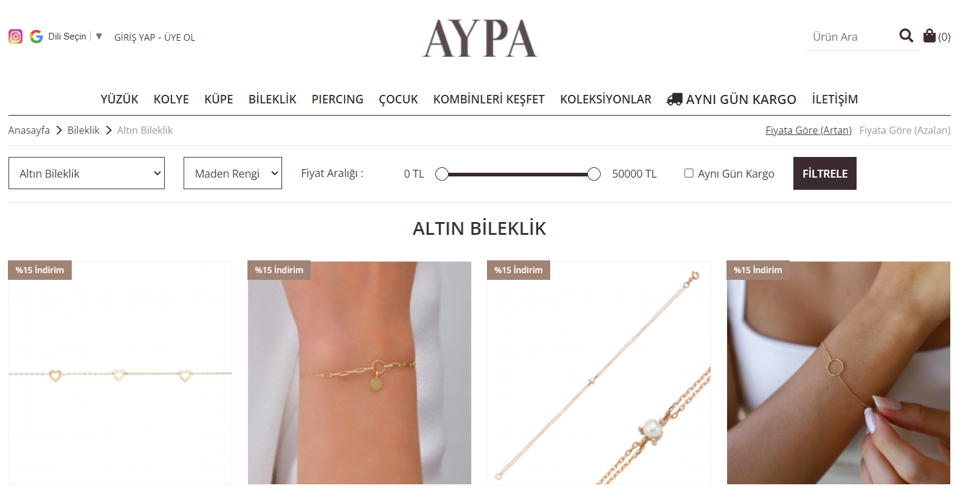The height and width of the screenshot is (497, 980).
Task: Click the AYPA logo
Action: click(480, 38)
